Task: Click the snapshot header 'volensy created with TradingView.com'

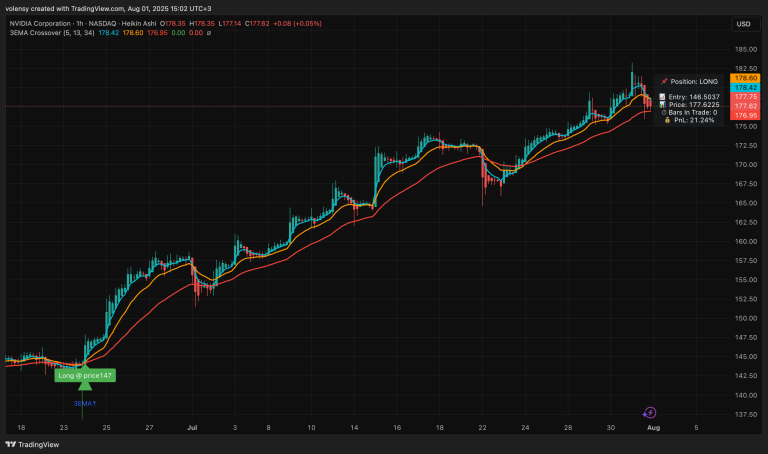Action: click(65, 9)
